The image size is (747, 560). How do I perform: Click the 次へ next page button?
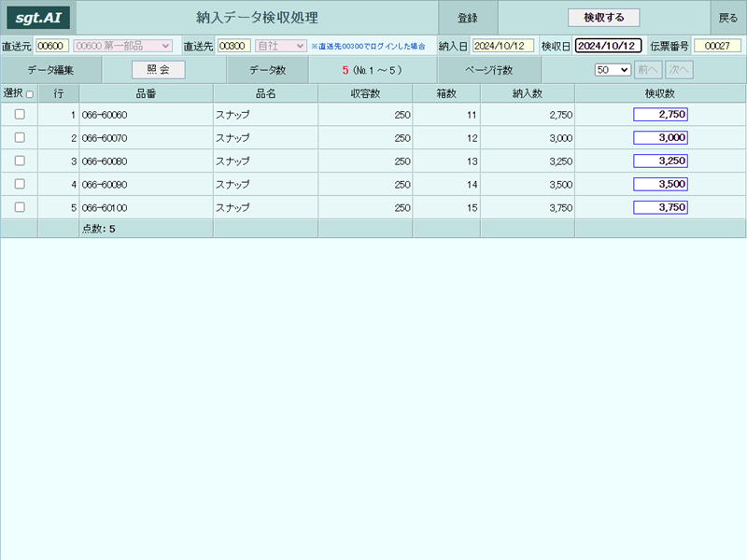coord(679,70)
